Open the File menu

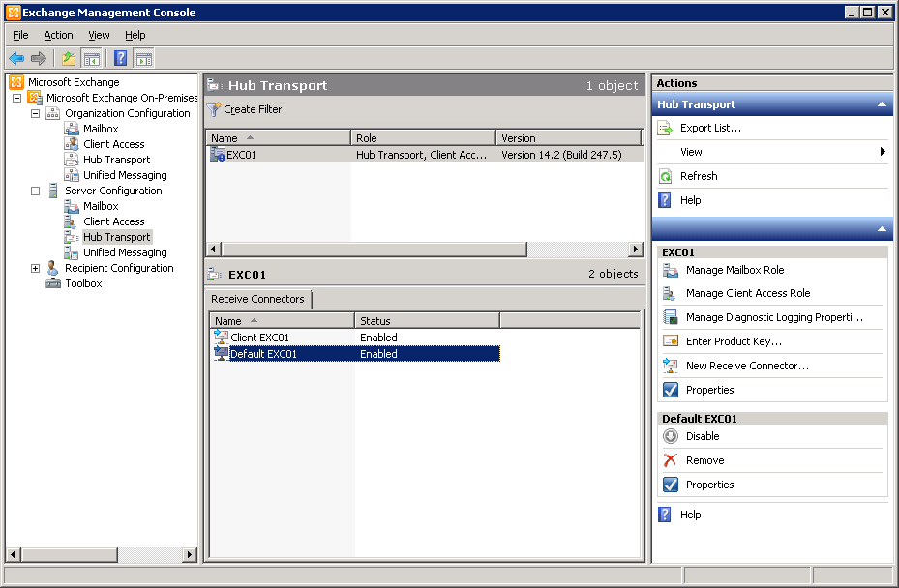20,35
